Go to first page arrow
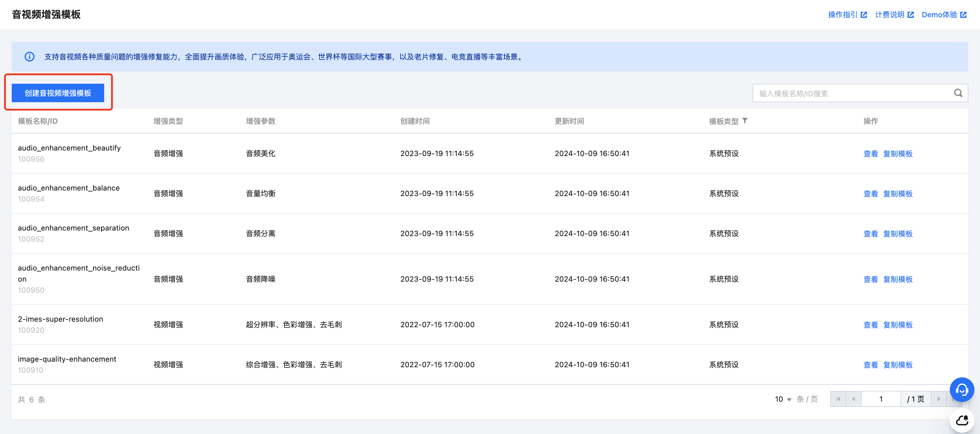The width and height of the screenshot is (980, 434). point(838,399)
